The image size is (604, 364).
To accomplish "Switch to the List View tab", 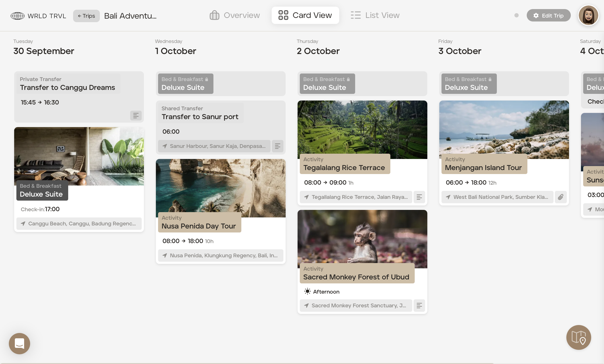I will coord(375,15).
